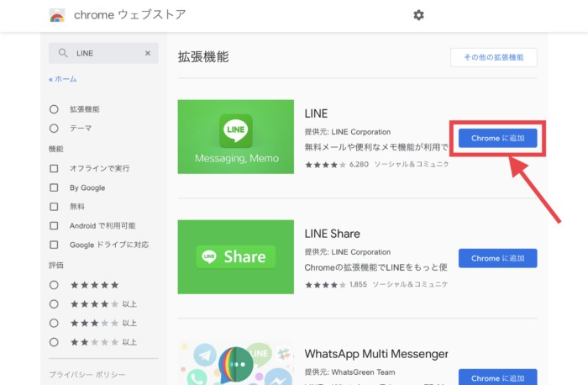This screenshot has width=588, height=385.
Task: Add the LINE extension to Chrome
Action: (497, 138)
